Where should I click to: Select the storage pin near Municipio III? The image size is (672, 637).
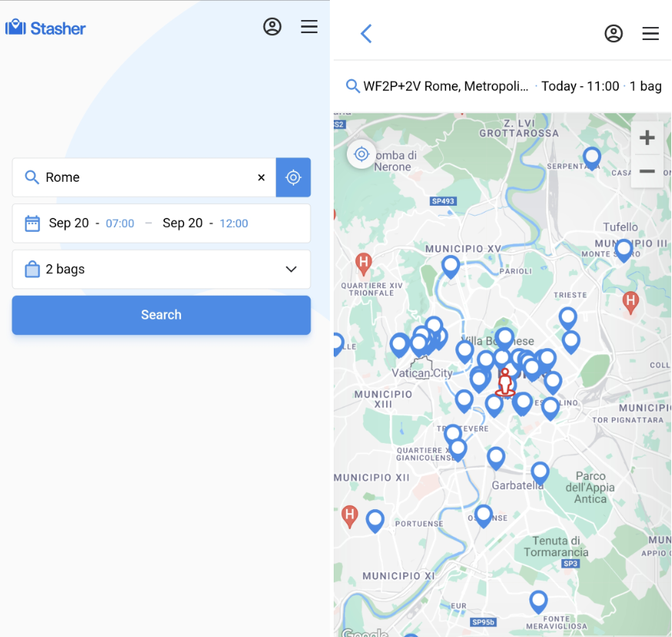click(623, 251)
